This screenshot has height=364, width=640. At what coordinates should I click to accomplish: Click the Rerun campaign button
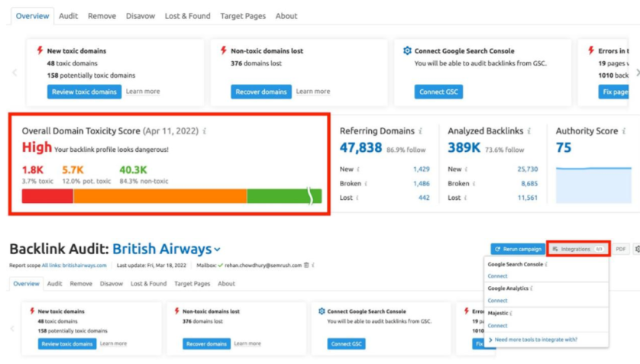point(518,249)
